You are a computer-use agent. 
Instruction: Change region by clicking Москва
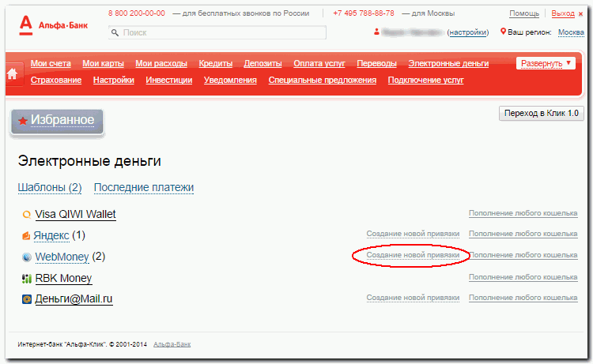(571, 32)
